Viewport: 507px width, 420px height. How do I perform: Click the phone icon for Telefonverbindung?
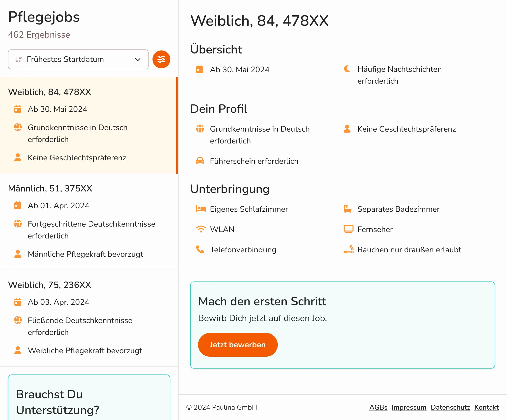point(200,249)
